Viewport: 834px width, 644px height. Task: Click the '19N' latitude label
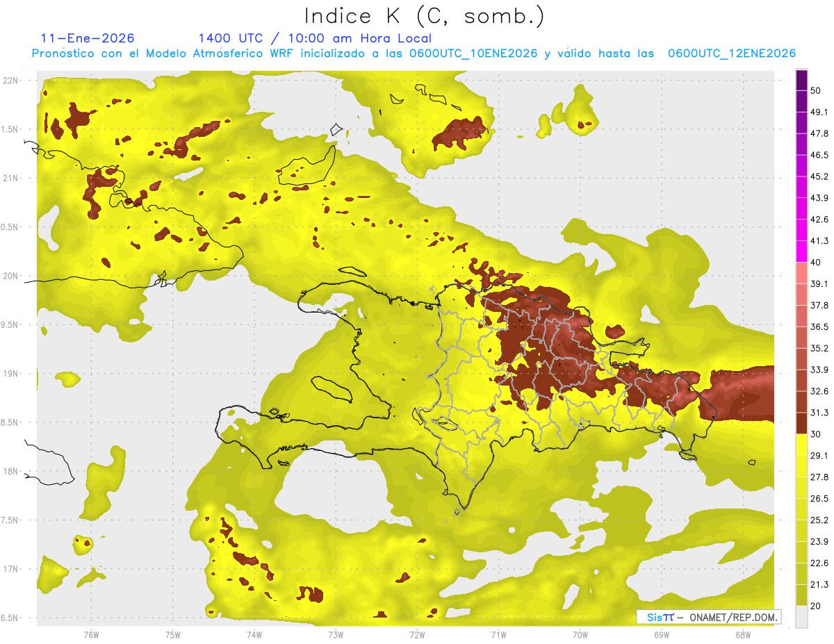tap(11, 374)
